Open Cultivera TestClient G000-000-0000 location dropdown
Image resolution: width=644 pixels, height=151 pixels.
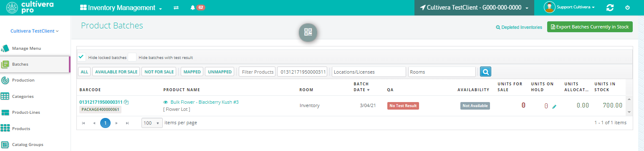click(475, 8)
